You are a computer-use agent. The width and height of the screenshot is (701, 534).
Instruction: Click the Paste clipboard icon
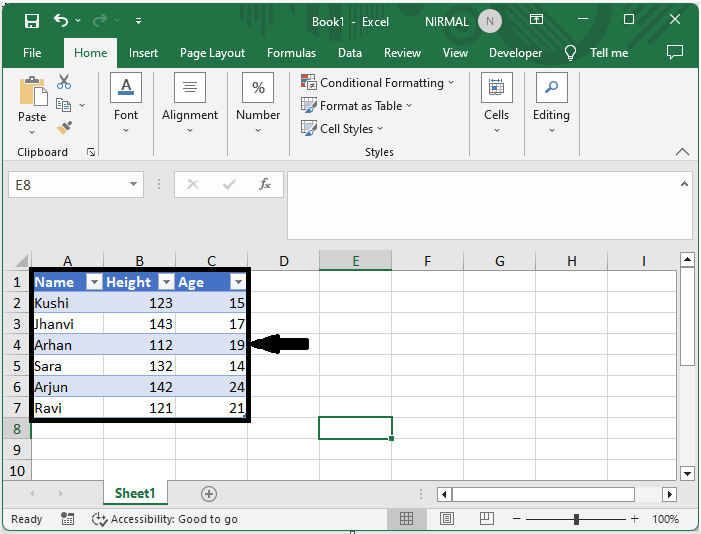(x=33, y=91)
